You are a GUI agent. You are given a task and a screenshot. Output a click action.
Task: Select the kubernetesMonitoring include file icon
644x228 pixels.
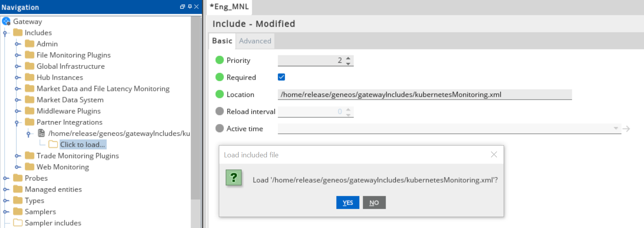click(41, 133)
